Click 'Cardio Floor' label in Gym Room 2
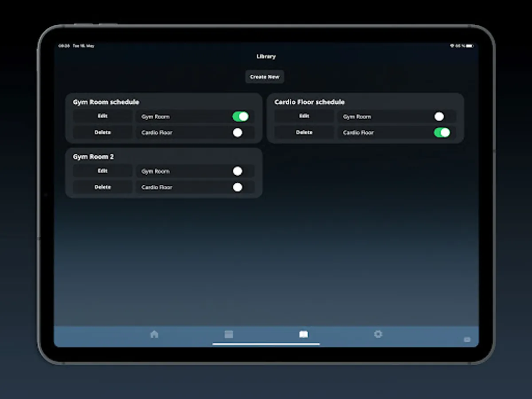 pos(157,188)
